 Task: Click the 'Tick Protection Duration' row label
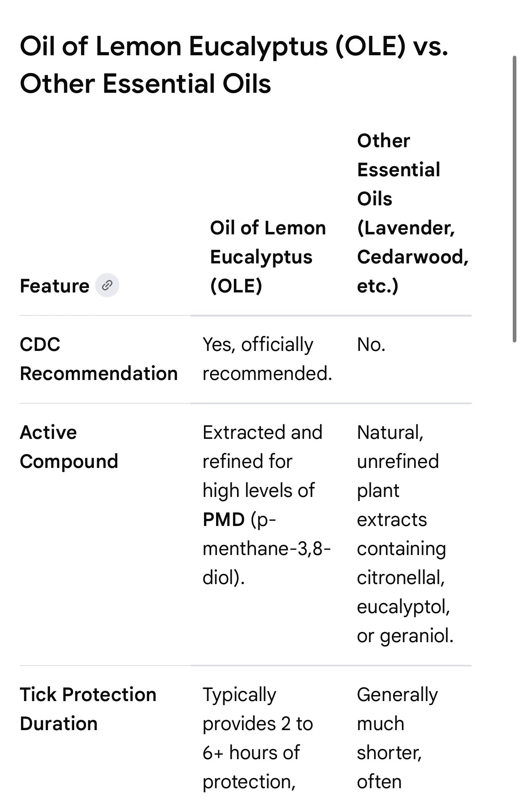(88, 709)
